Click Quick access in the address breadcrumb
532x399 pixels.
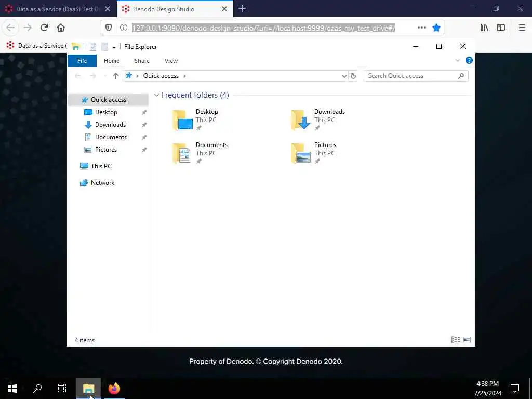coord(161,76)
